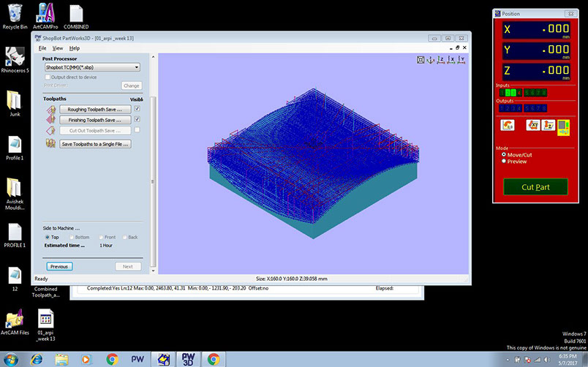View the model down the Z axis
The image size is (588, 367).
pyautogui.click(x=440, y=60)
